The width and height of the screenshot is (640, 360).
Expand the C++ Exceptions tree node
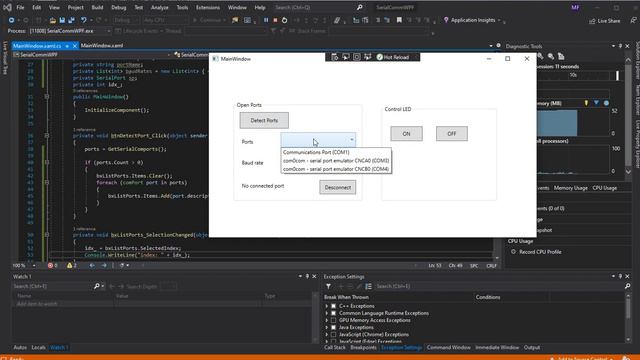tap(327, 306)
